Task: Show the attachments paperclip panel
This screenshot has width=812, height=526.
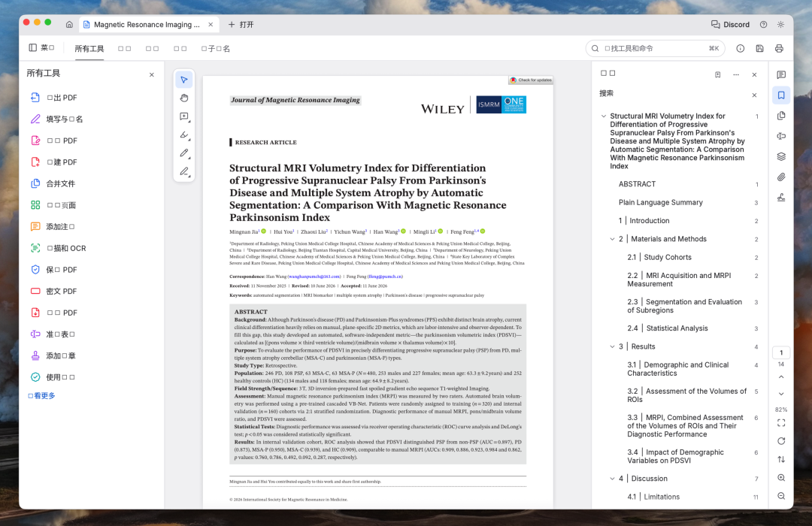Action: coord(781,177)
